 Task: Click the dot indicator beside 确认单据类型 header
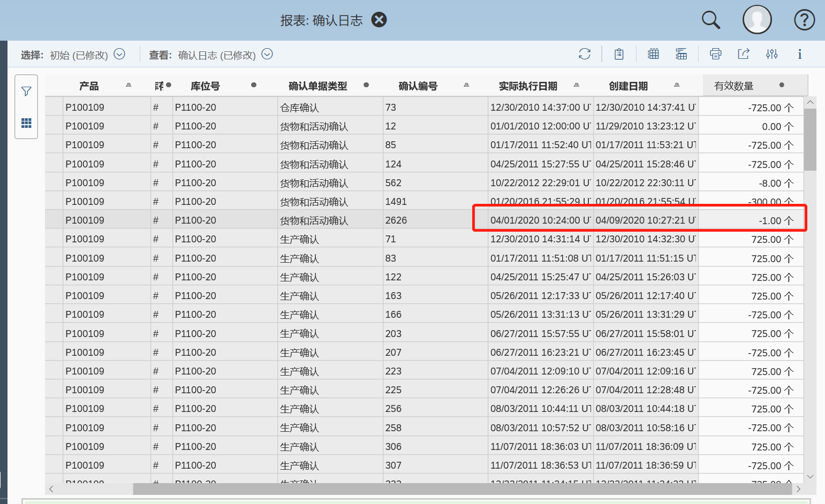click(x=366, y=85)
